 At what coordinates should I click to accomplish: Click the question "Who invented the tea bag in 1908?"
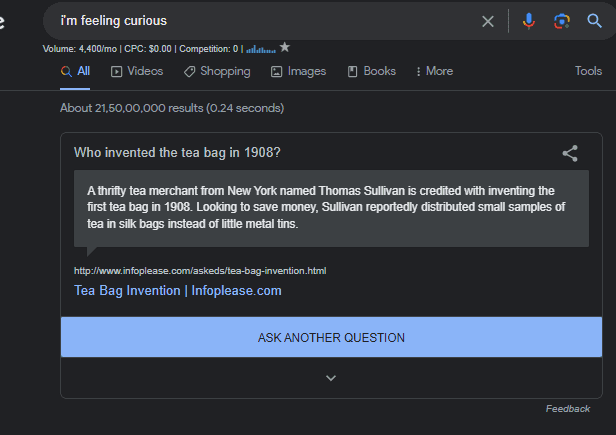coord(177,152)
